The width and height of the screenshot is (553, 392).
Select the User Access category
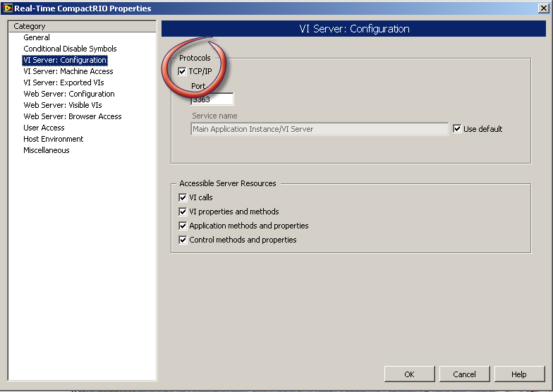pyautogui.click(x=44, y=128)
